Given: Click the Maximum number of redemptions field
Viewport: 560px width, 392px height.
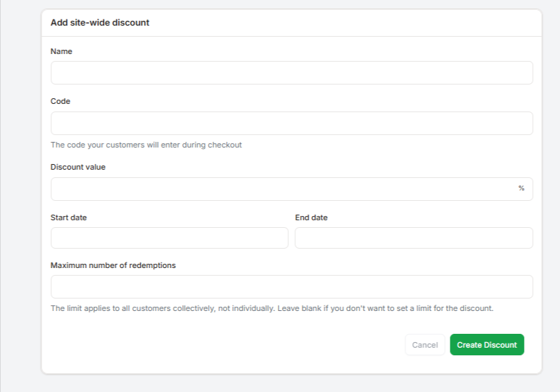Looking at the screenshot, I should click(291, 287).
